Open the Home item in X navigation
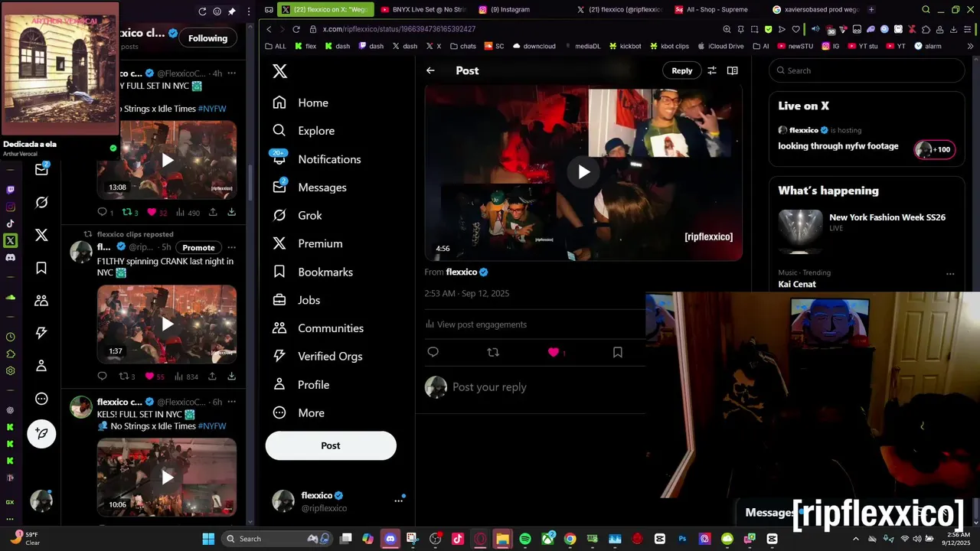 pos(301,103)
